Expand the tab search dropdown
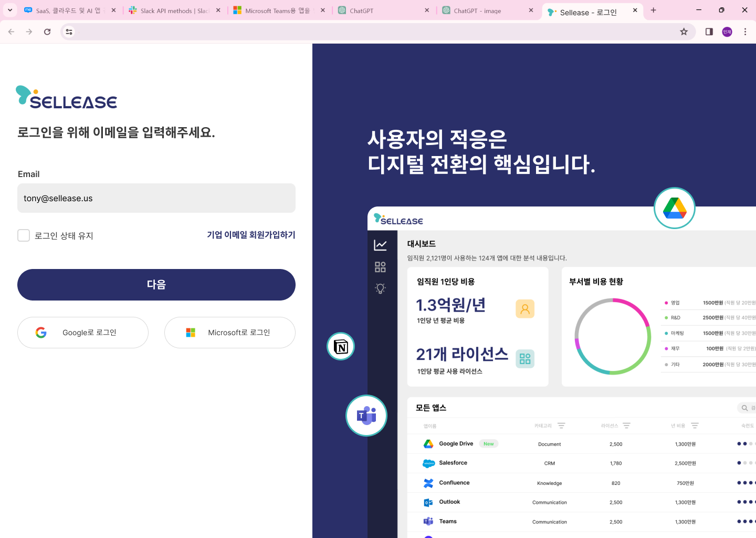 (10, 10)
